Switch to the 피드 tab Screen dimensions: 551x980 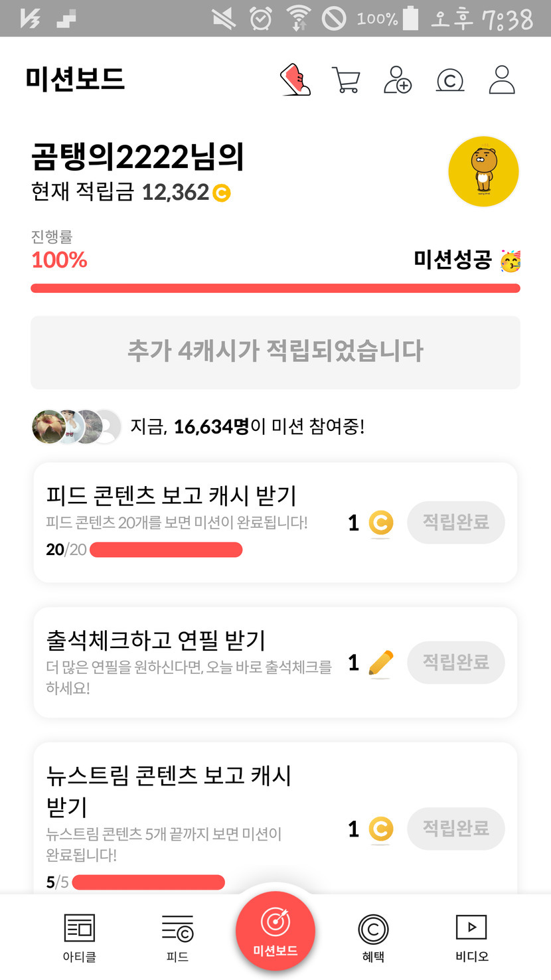point(177,937)
